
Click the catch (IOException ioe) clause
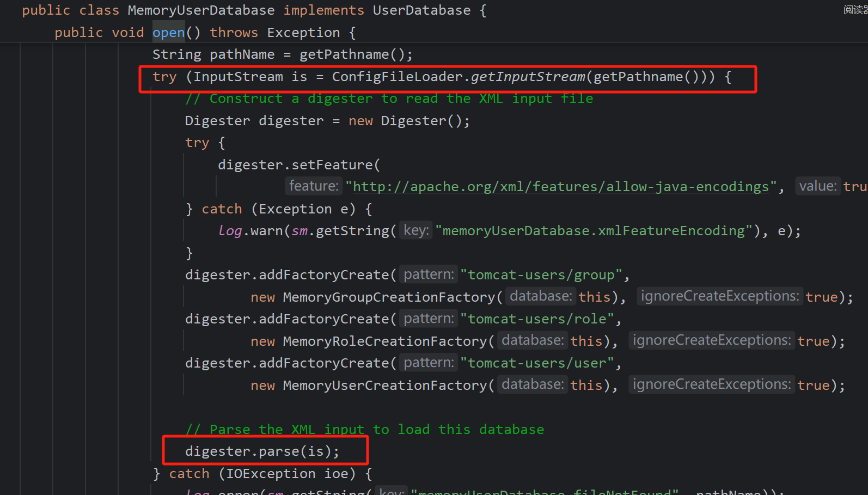point(271,474)
